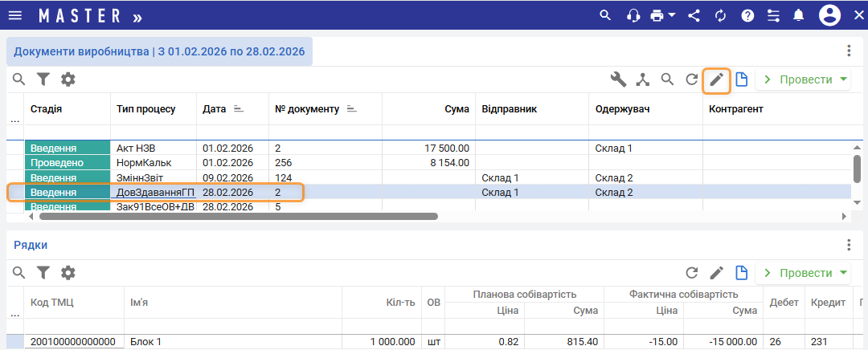Open notifications bell icon
Viewport: 868px width, 350px height.
pyautogui.click(x=798, y=15)
